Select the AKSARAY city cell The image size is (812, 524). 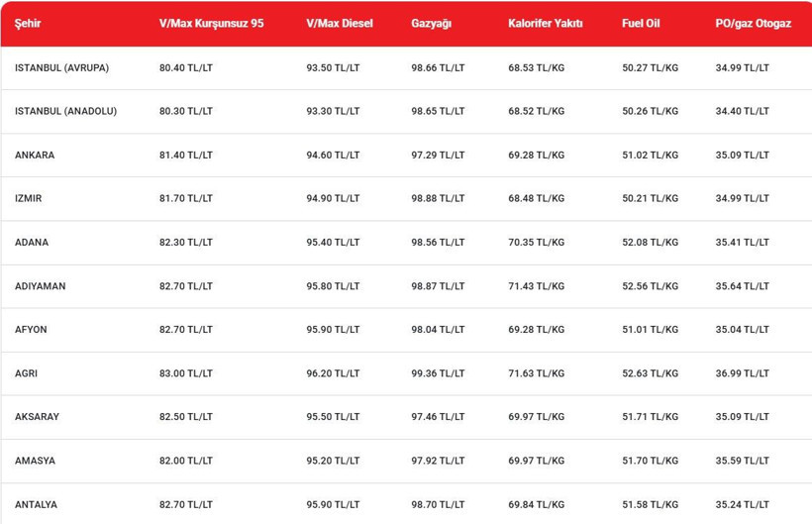coord(37,417)
